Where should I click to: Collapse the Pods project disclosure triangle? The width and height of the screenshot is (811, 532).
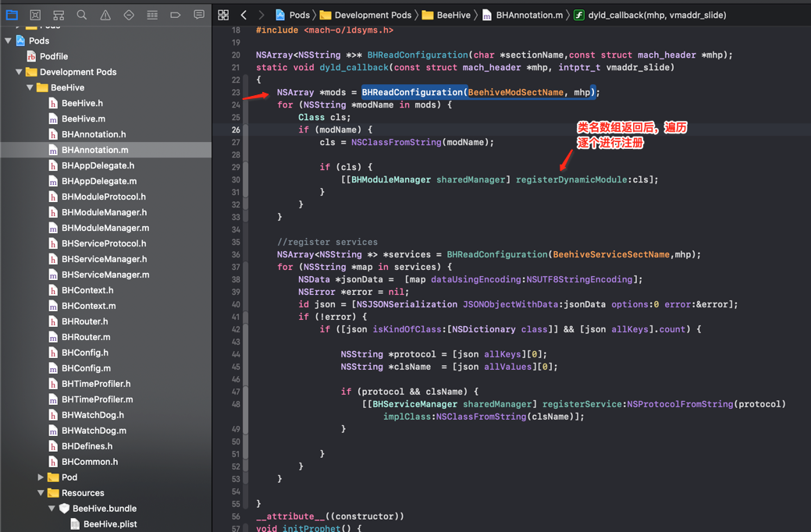point(8,41)
